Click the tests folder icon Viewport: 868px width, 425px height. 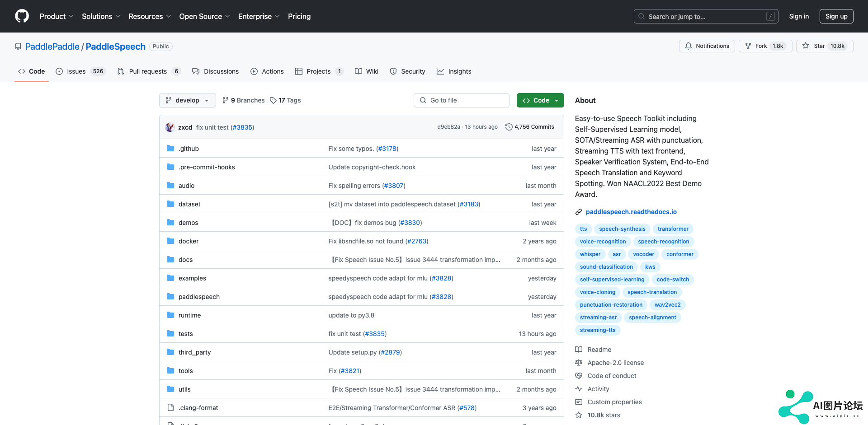(x=170, y=334)
